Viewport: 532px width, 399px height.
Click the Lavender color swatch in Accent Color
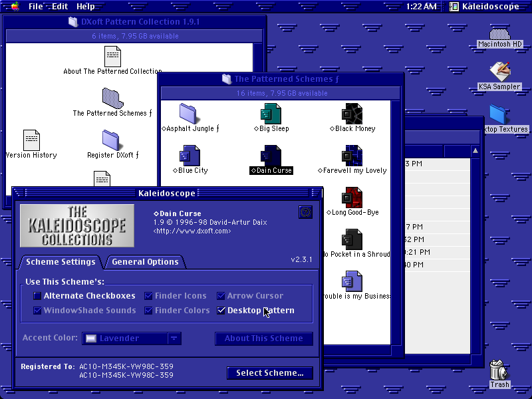pyautogui.click(x=90, y=338)
